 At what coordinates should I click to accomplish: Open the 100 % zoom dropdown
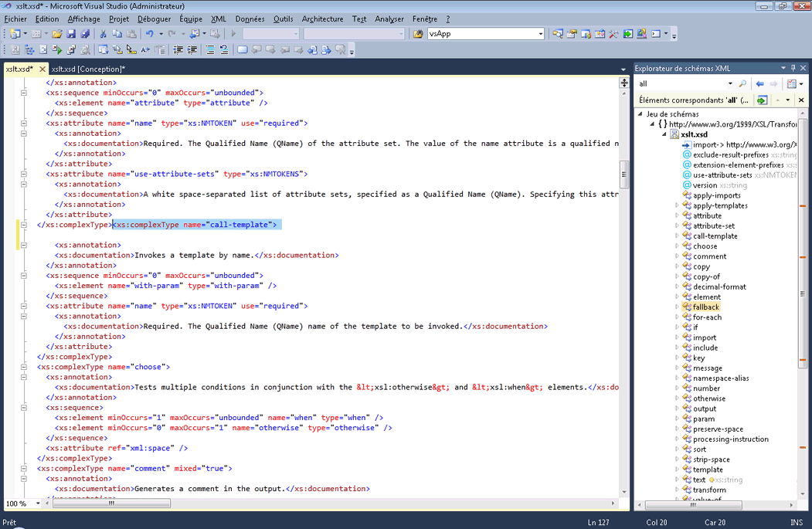coord(38,504)
